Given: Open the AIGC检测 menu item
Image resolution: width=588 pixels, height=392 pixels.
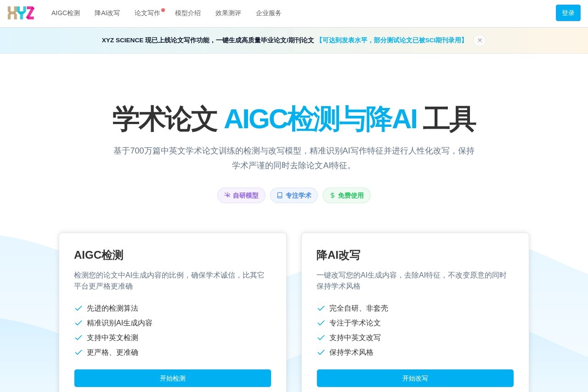Looking at the screenshot, I should coord(65,13).
